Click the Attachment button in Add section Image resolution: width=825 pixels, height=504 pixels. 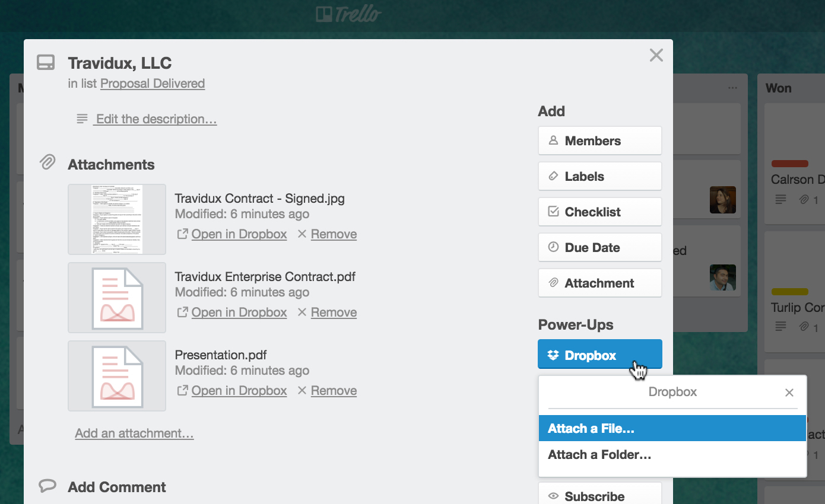(599, 283)
